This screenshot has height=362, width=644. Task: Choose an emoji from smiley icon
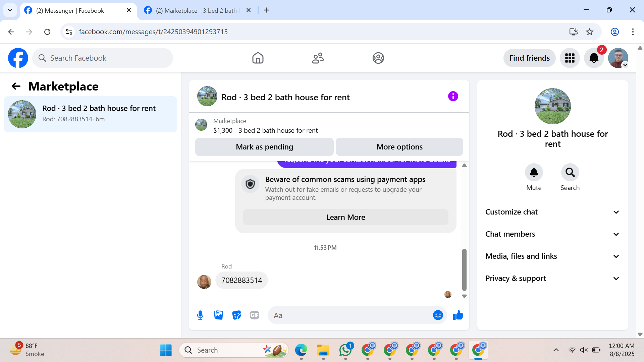click(438, 315)
